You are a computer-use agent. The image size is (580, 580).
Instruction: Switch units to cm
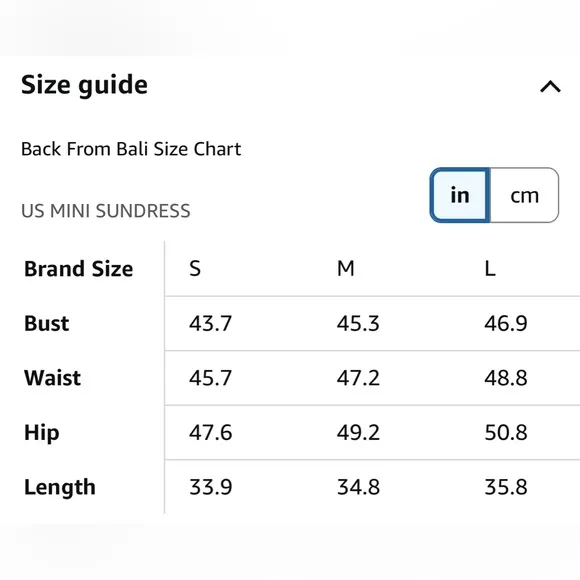[524, 195]
